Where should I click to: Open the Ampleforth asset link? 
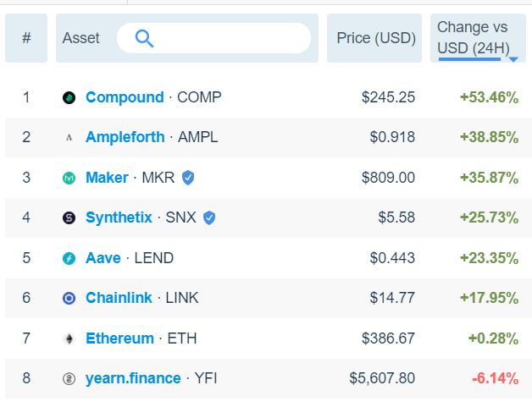click(x=125, y=137)
